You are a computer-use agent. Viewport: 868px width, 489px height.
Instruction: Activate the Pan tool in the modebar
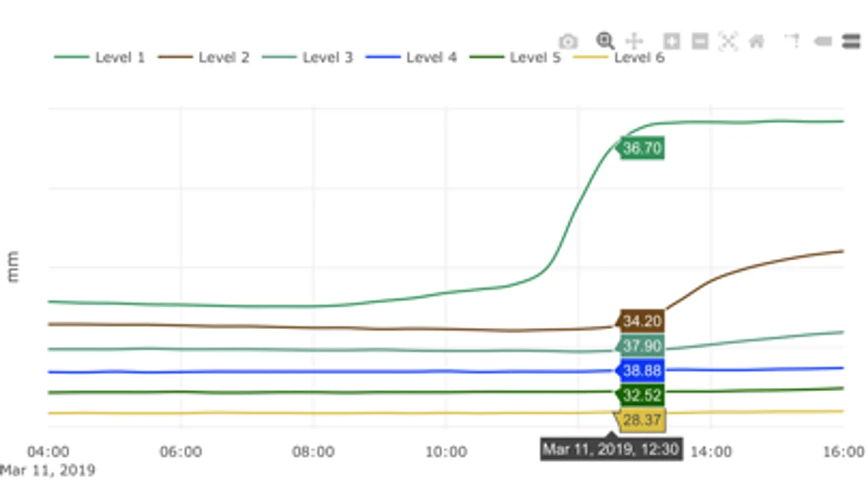tap(634, 41)
